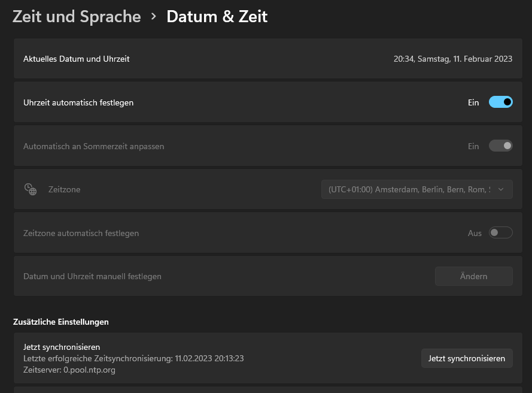Click the breadcrumb chevron separator arrow
The width and height of the screenshot is (532, 393).
[154, 17]
